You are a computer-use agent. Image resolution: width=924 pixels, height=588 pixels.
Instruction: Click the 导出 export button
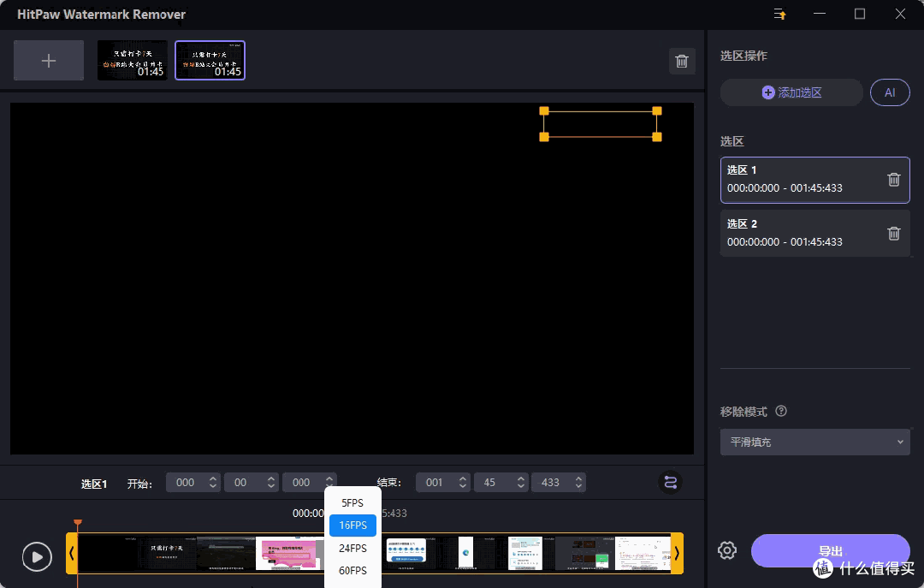(830, 551)
